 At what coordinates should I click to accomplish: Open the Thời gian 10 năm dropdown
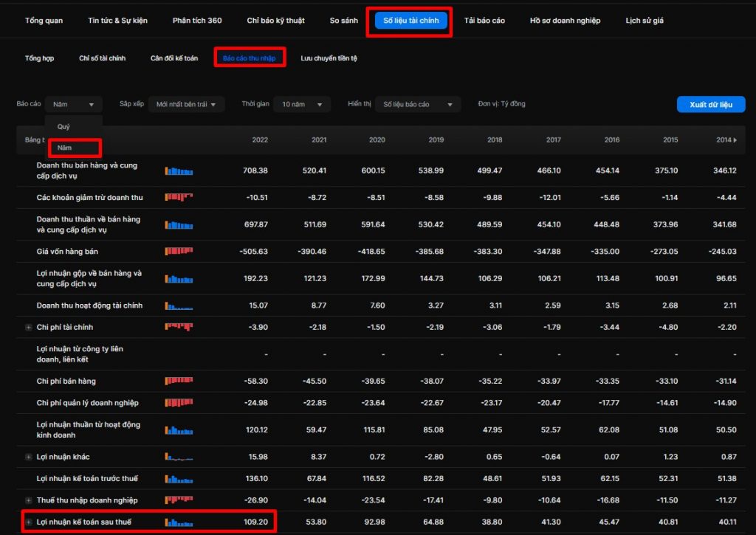tap(301, 105)
